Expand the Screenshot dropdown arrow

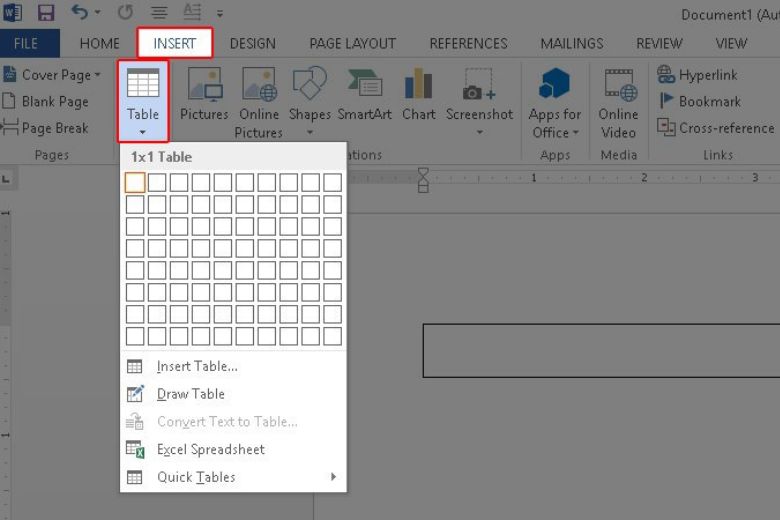(480, 132)
